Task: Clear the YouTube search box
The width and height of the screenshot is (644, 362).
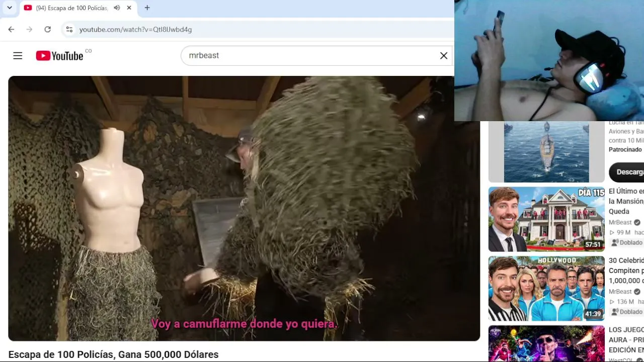Action: [444, 56]
